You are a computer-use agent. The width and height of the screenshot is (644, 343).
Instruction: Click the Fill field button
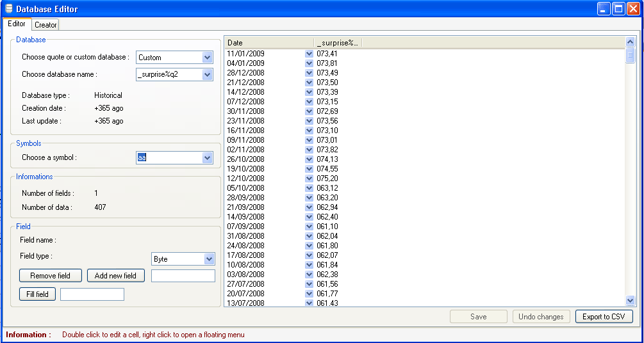pos(38,294)
